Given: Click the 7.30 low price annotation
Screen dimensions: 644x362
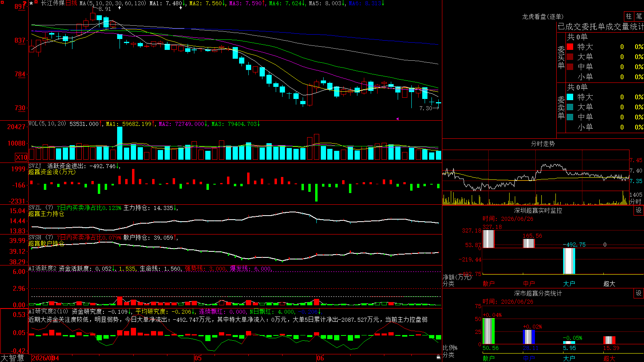Looking at the screenshot, I should click(x=425, y=108).
